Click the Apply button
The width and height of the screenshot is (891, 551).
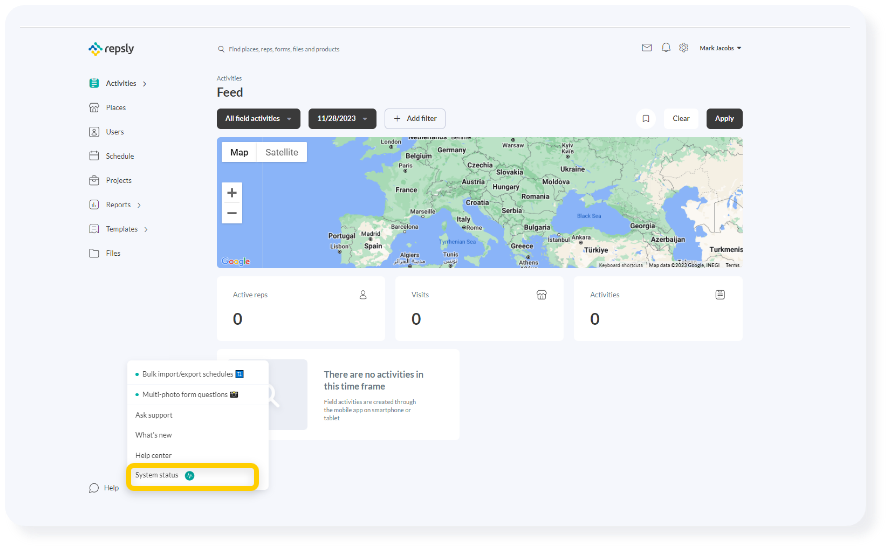[724, 118]
